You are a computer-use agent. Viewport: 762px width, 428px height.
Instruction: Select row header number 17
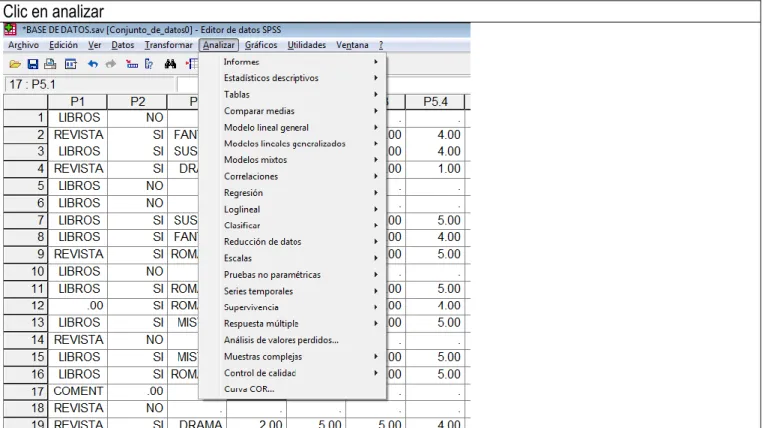coord(25,391)
